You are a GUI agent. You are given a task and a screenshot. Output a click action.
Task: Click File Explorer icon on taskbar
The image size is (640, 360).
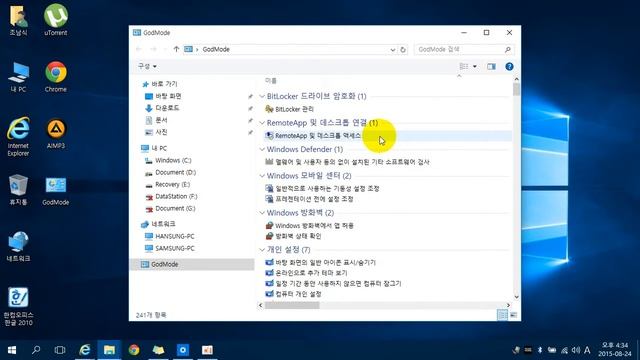click(109, 350)
